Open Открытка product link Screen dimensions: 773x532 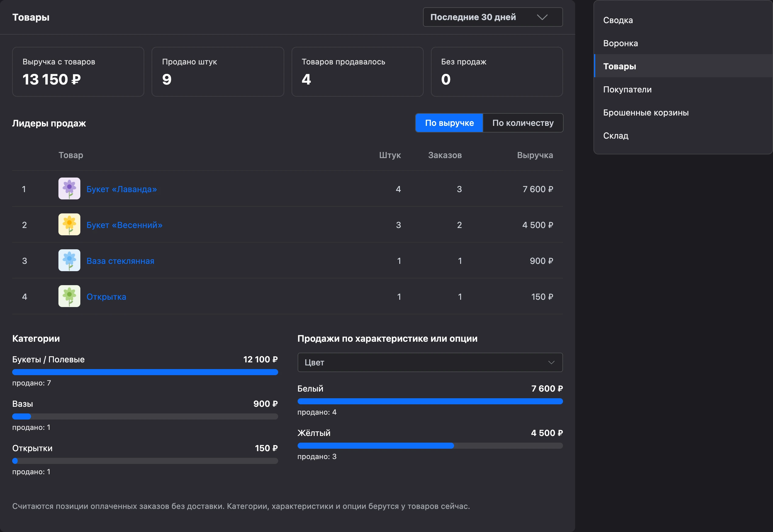click(106, 297)
